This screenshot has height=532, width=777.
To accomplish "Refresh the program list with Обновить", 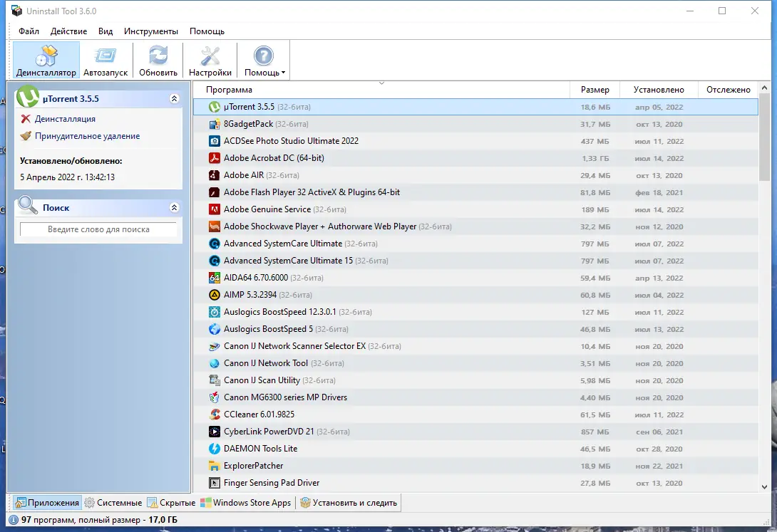I will (158, 60).
